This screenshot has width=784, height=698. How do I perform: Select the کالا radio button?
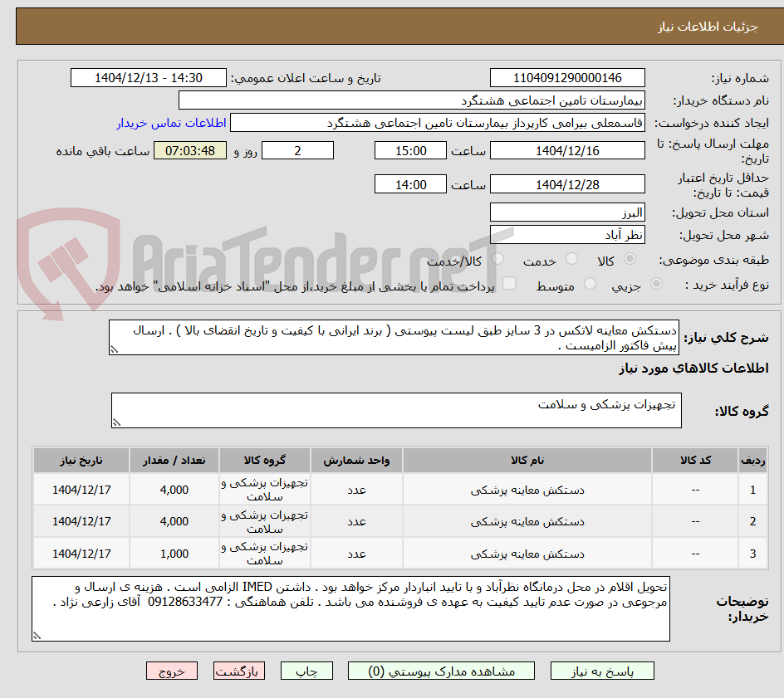click(630, 258)
